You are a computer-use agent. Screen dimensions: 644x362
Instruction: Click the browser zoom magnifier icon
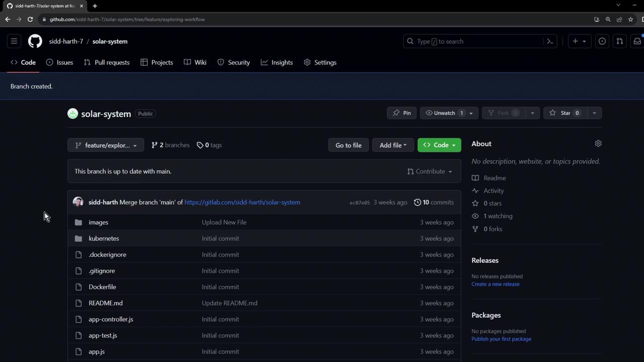[608, 19]
